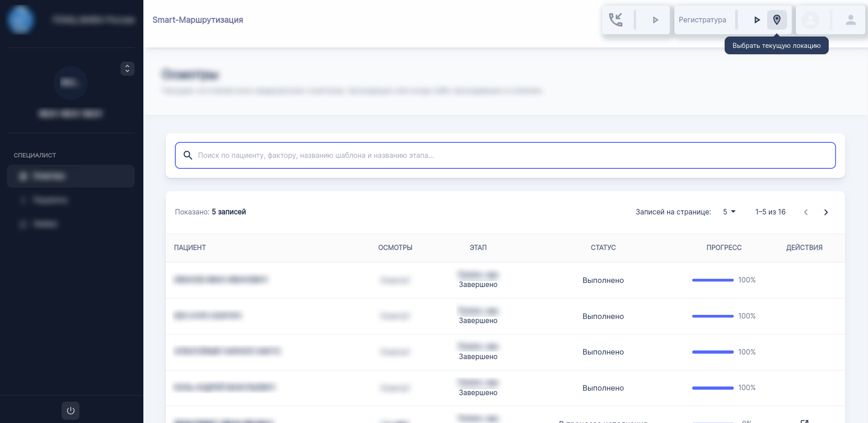Image resolution: width=868 pixels, height=423 pixels.
Task: Click the power logout button in sidebar
Action: pyautogui.click(x=70, y=410)
